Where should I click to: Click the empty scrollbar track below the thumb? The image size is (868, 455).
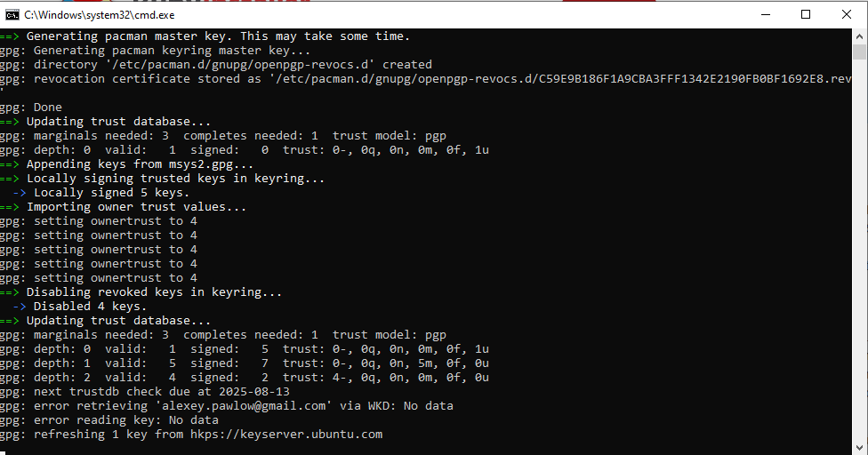pyautogui.click(x=859, y=267)
